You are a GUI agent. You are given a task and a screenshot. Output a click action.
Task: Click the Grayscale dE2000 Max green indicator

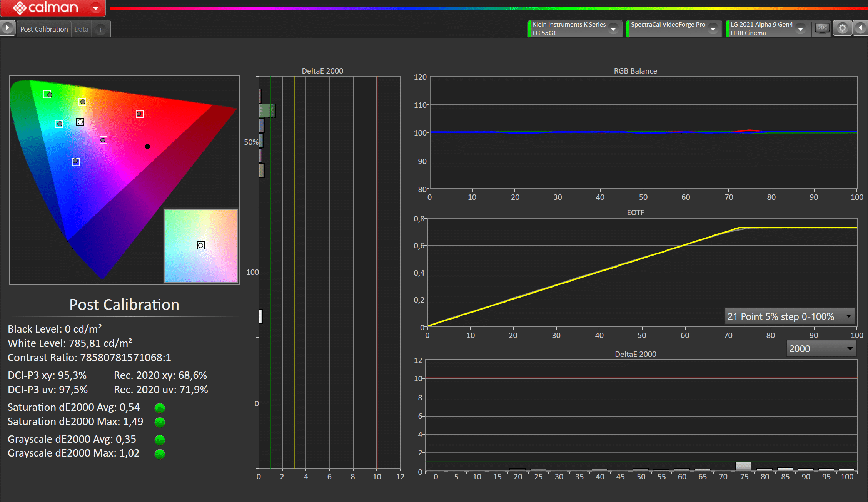(x=160, y=454)
